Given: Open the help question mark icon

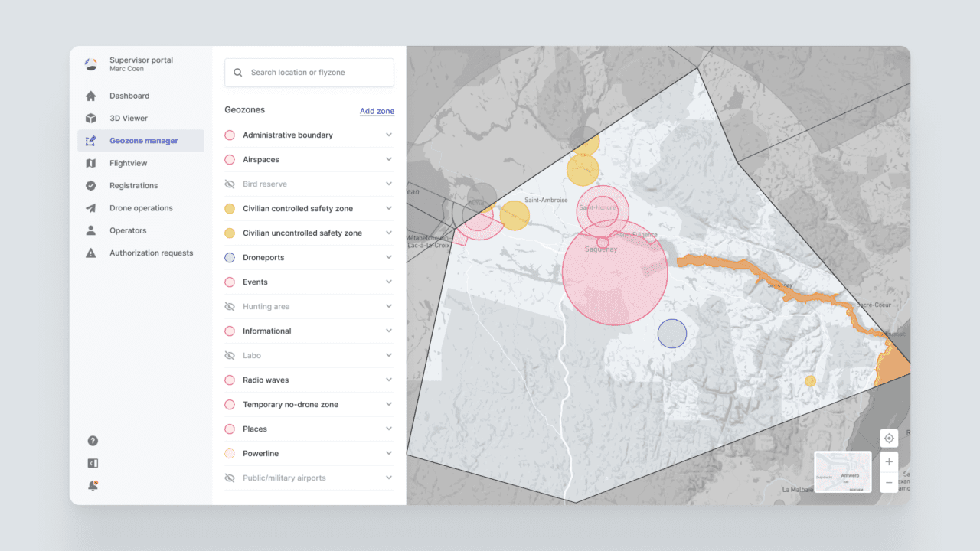Looking at the screenshot, I should click(93, 441).
